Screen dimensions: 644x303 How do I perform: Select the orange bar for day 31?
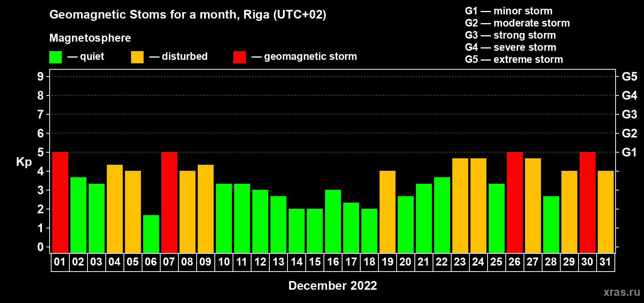coord(606,212)
